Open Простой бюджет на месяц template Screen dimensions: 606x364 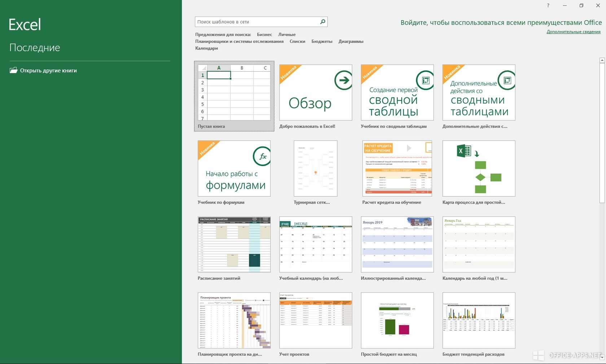(397, 320)
